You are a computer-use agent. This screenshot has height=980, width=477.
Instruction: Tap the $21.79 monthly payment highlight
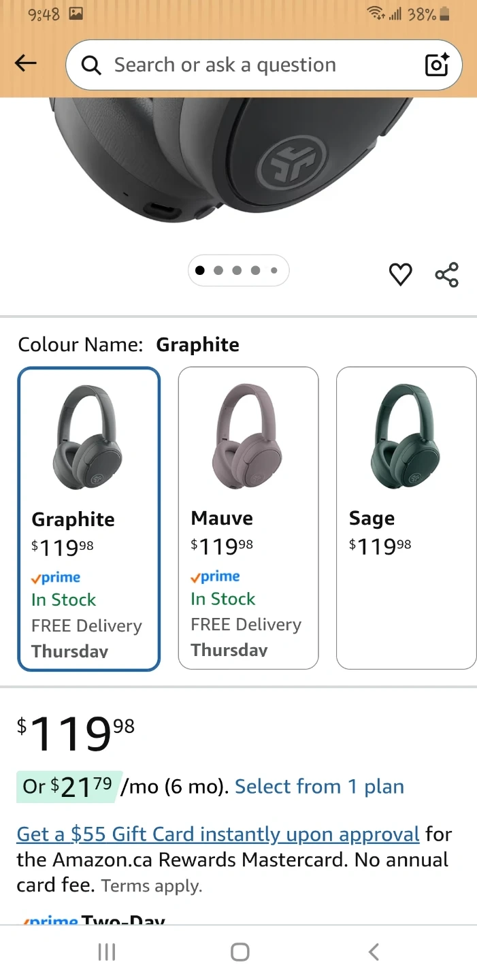tap(68, 787)
